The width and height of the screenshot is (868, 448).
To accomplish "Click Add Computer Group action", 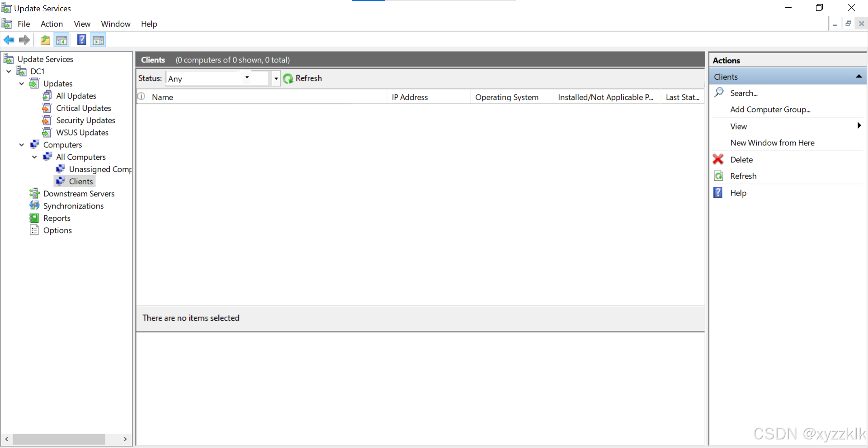I will point(770,110).
